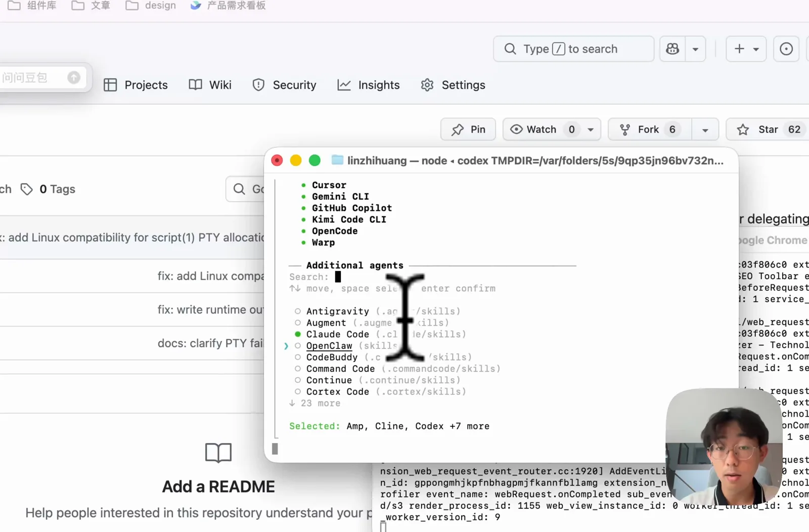The image size is (809, 532).
Task: Select the OpenClaw agent radio option
Action: pyautogui.click(x=298, y=346)
